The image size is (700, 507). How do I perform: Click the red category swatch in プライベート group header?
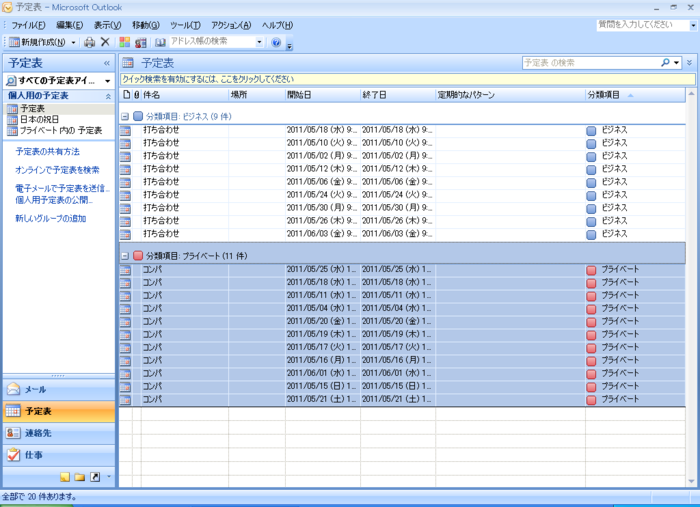coord(138,255)
